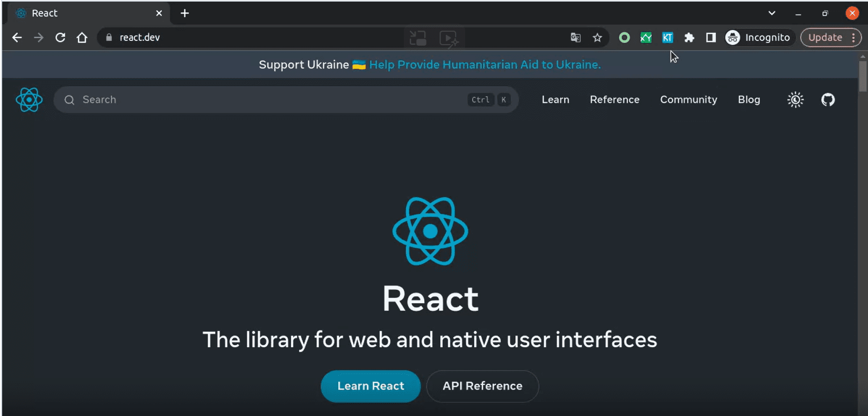Viewport: 868px width, 416px height.
Task: Follow Help Provide Humanitarian Aid to Ukraine link
Action: pyautogui.click(x=485, y=64)
